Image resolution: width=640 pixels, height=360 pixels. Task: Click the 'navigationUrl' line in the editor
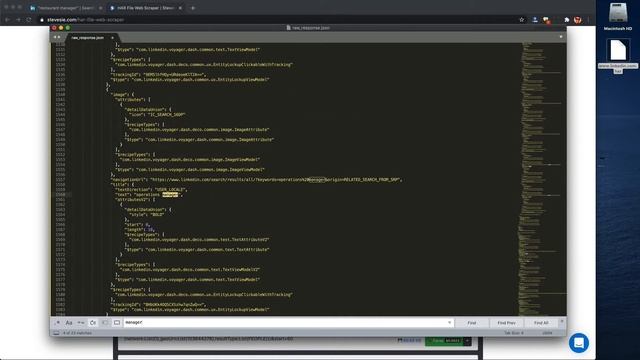point(256,180)
